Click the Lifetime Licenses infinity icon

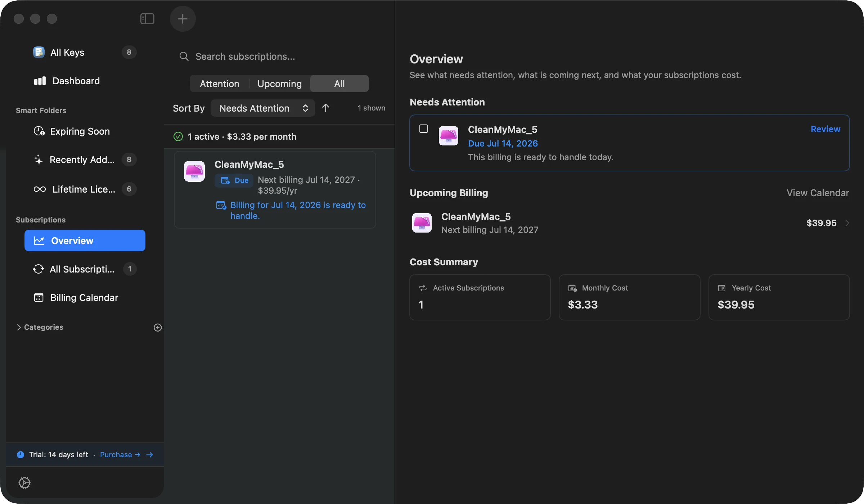point(40,189)
